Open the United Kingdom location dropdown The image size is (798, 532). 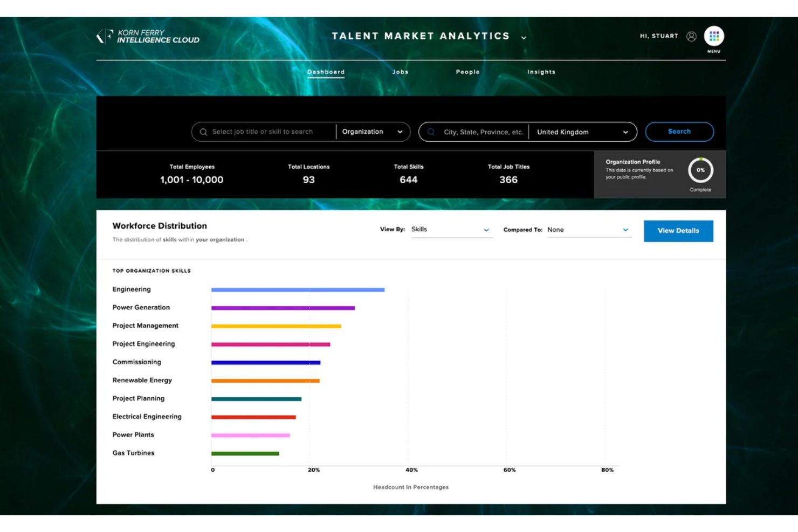(x=582, y=132)
